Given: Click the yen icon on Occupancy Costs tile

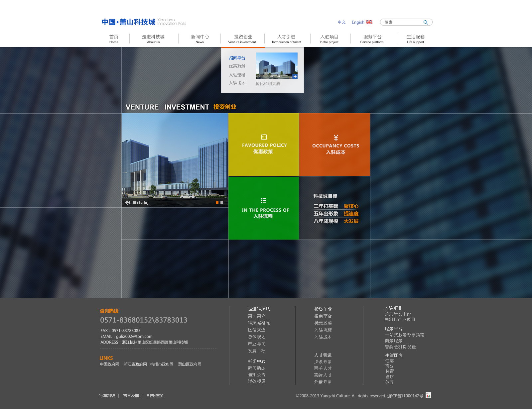Looking at the screenshot, I should [336, 138].
